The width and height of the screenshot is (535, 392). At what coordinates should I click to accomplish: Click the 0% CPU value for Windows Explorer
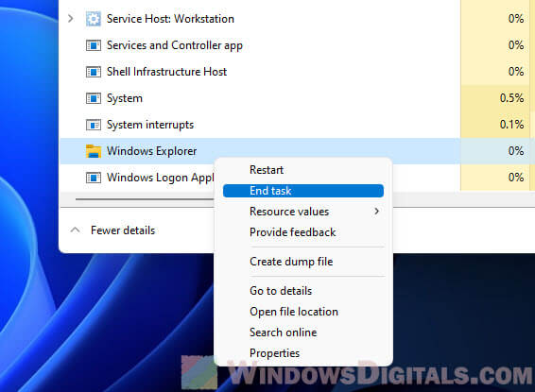click(515, 151)
